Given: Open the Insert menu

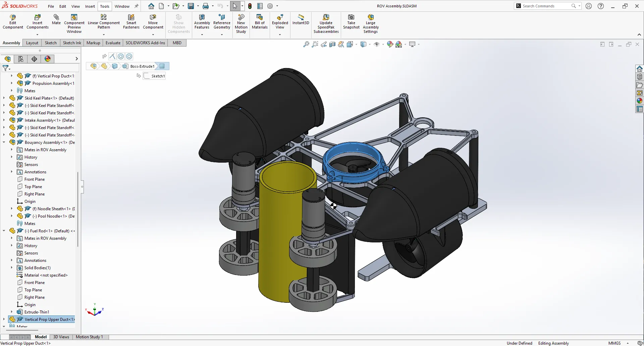Looking at the screenshot, I should click(90, 6).
